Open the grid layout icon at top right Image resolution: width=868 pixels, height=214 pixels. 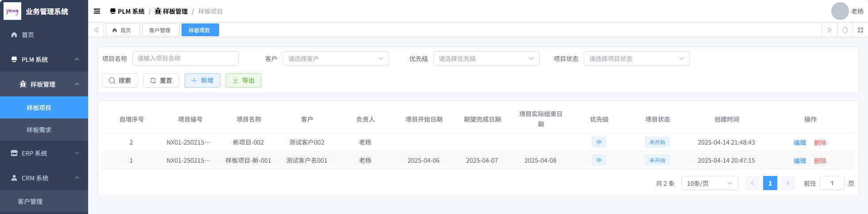click(860, 30)
